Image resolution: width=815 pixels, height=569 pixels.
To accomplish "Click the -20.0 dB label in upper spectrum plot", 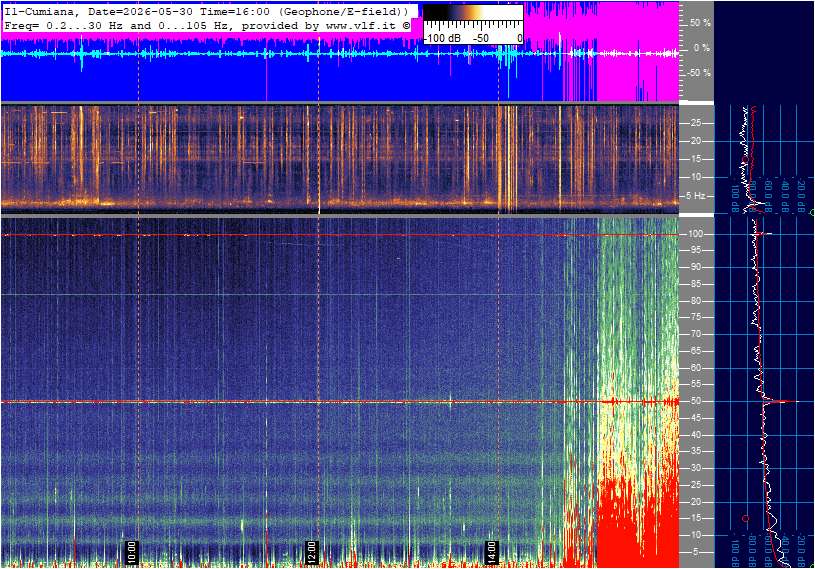I will click(x=803, y=196).
